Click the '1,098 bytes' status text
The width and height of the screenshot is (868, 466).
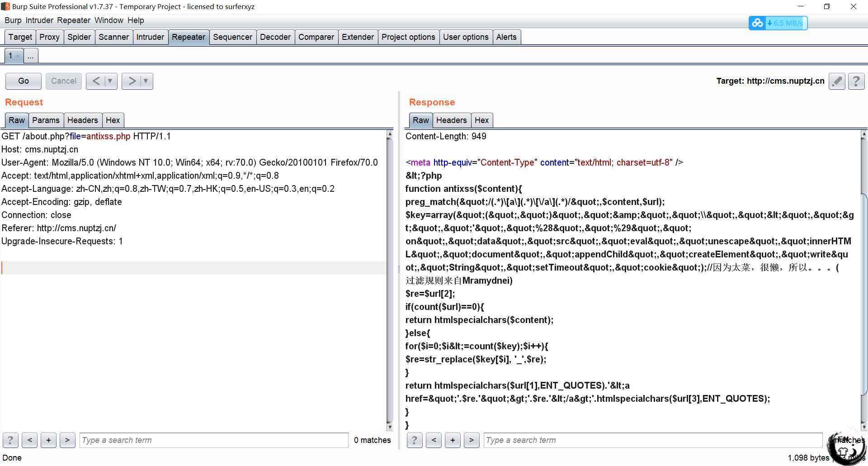809,458
